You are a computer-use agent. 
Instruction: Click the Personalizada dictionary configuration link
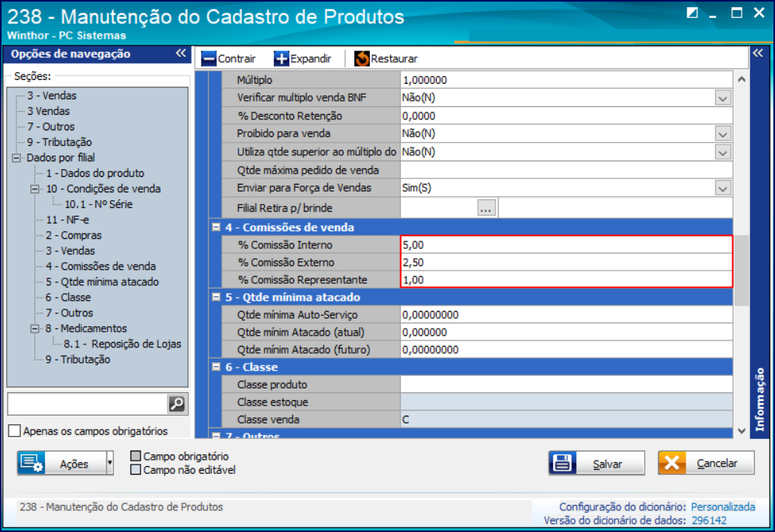(x=722, y=507)
